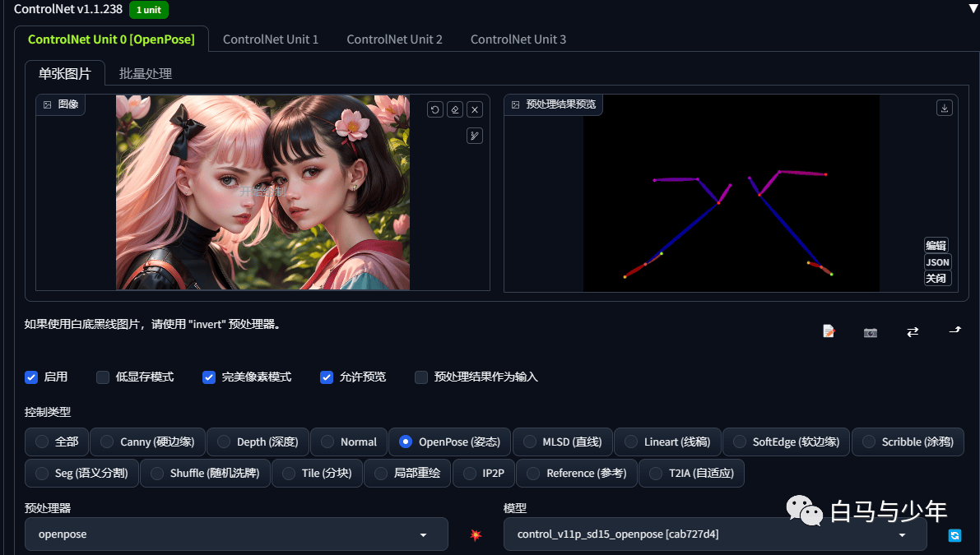Expand the control_v11p_sd15_openpose model dropdown

pos(715,534)
